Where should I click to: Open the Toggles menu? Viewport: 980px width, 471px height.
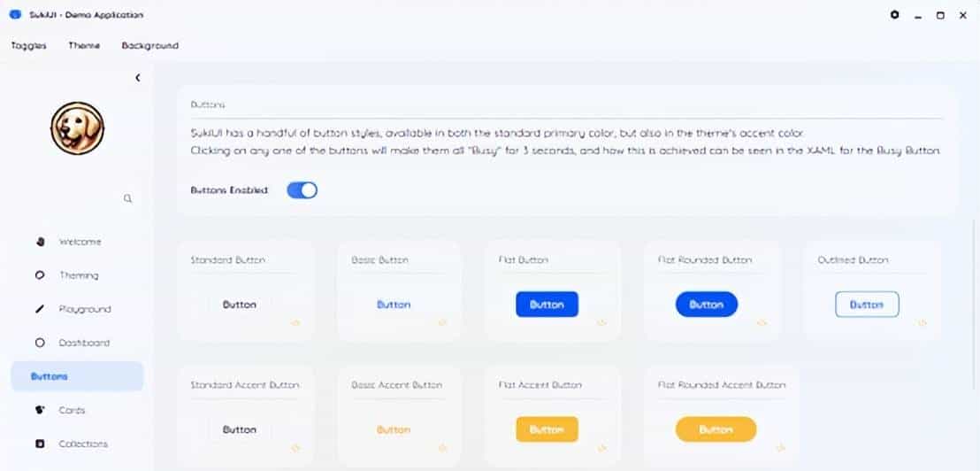tap(29, 45)
